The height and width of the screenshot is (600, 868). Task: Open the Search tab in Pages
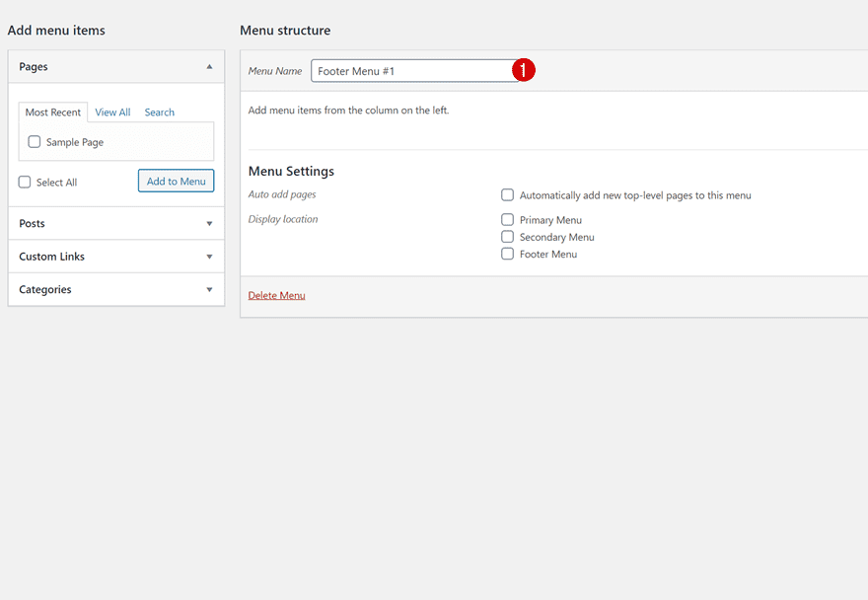tap(159, 112)
